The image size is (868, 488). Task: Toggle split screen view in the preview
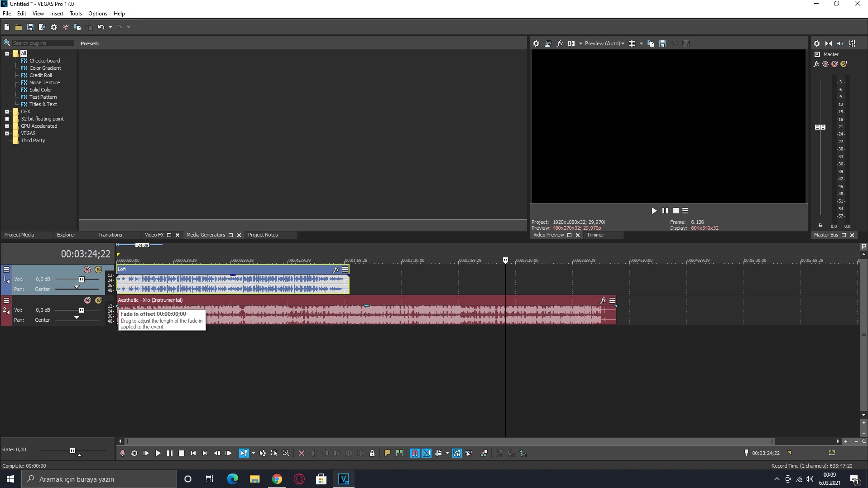(571, 43)
